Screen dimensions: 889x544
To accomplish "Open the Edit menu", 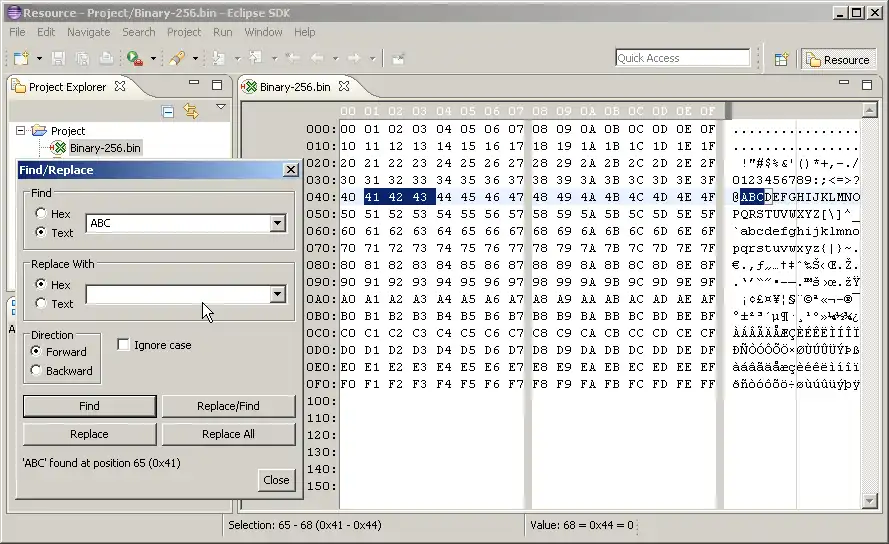I will tap(46, 32).
